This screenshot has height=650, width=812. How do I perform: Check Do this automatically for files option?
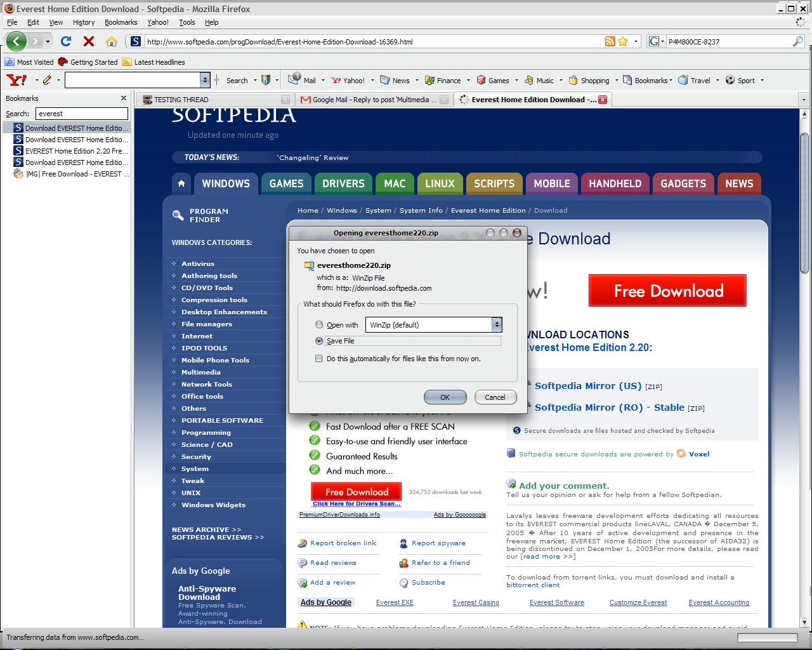coord(319,359)
